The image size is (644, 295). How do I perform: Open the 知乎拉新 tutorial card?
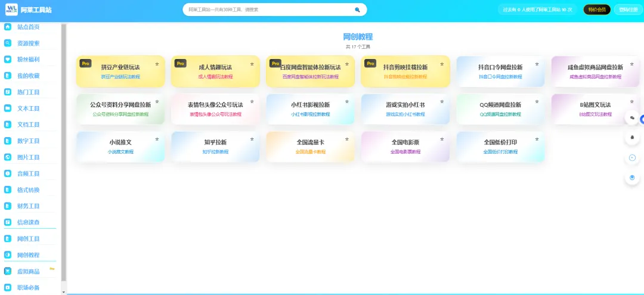[x=215, y=147]
